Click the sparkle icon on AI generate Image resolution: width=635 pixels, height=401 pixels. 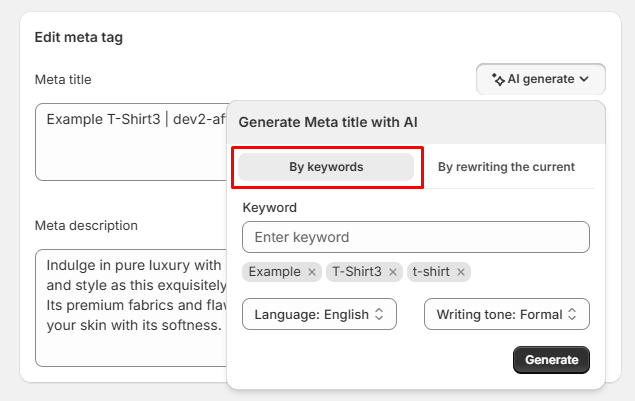pyautogui.click(x=498, y=79)
